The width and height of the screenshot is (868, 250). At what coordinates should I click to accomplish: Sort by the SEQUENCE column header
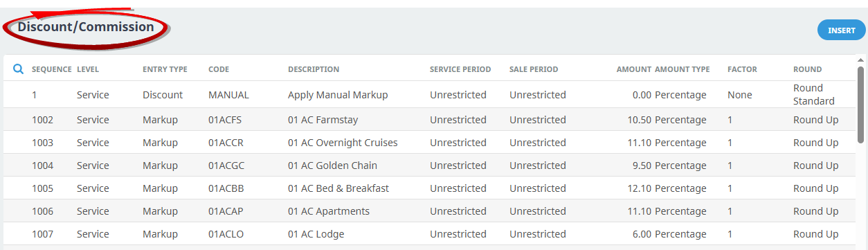tap(52, 69)
